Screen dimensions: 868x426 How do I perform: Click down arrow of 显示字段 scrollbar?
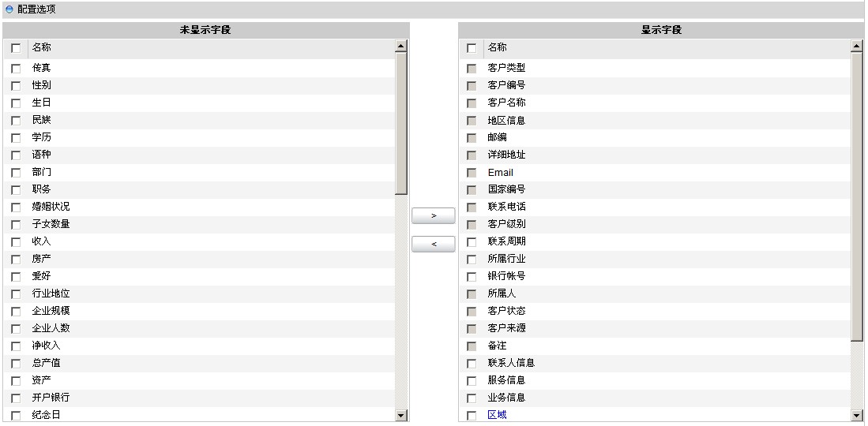pyautogui.click(x=857, y=416)
